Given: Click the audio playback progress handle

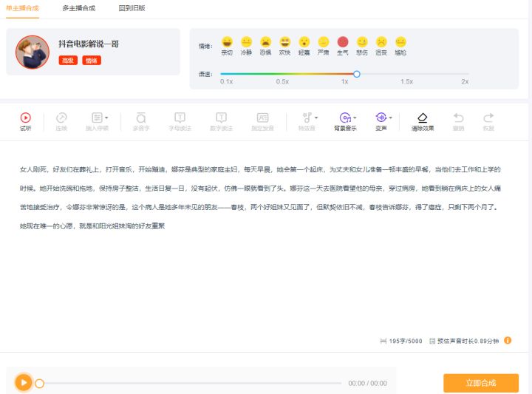Looking at the screenshot, I should (39, 384).
